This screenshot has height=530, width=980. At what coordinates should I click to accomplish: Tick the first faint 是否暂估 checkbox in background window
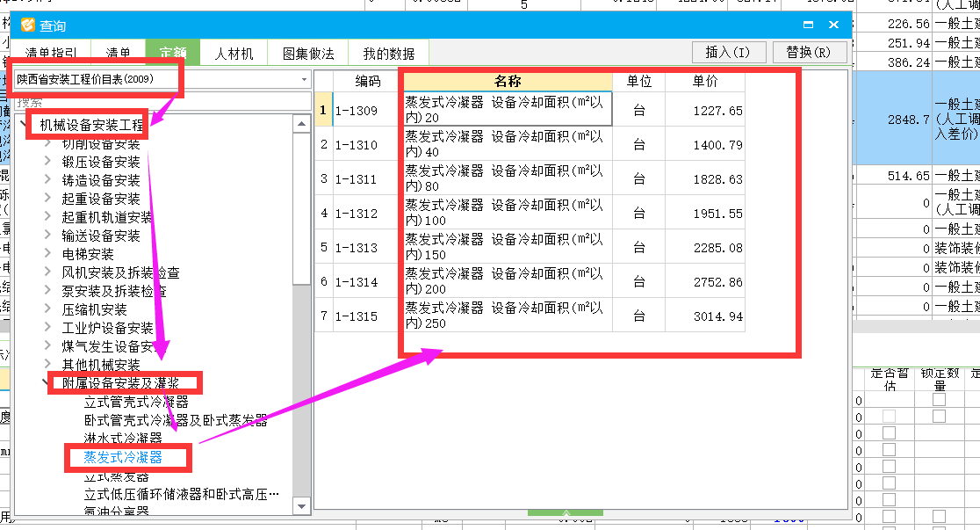tap(889, 416)
